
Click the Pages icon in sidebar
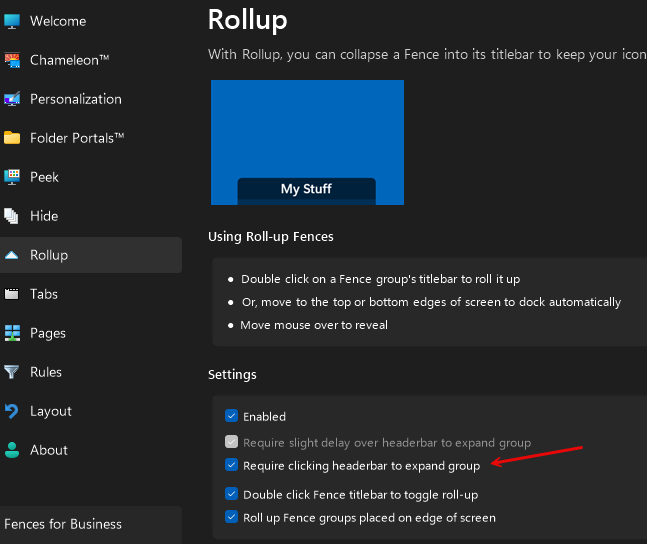[12, 333]
